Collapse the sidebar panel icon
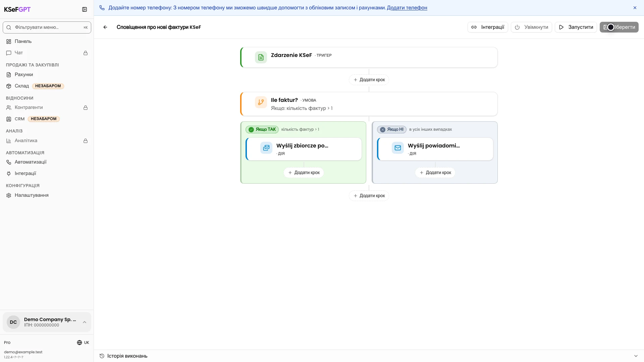644x362 pixels. pyautogui.click(x=85, y=9)
